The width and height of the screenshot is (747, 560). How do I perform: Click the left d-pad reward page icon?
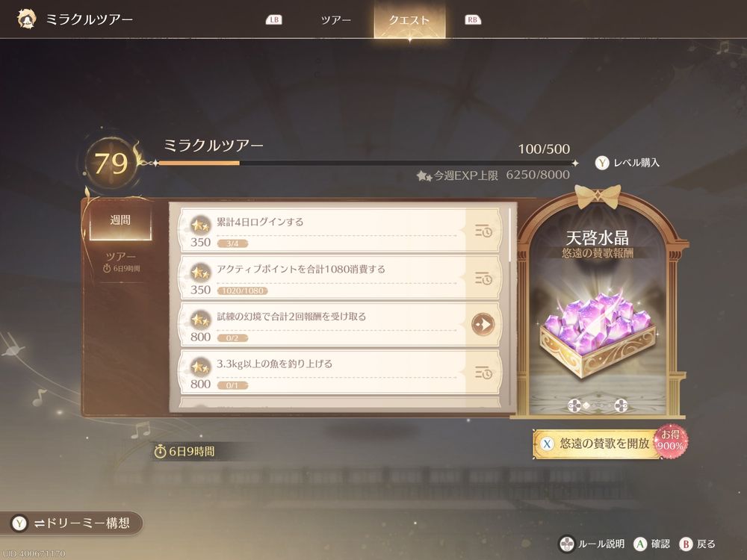[574, 405]
